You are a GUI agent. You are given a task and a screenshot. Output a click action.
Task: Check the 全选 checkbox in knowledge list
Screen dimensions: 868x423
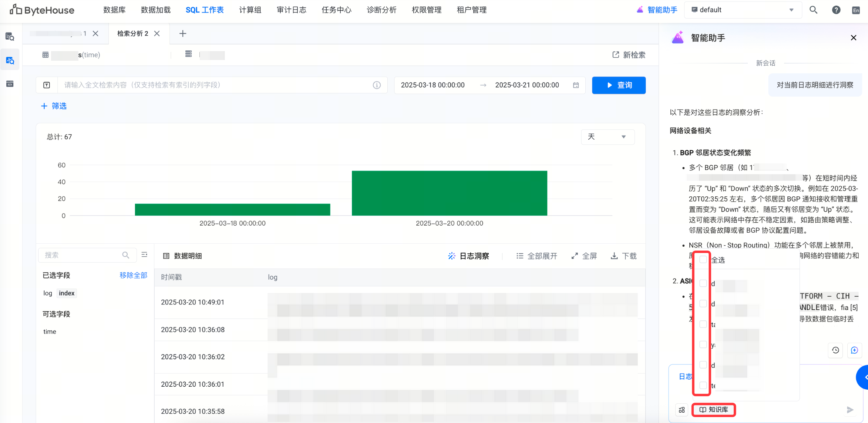pos(703,260)
